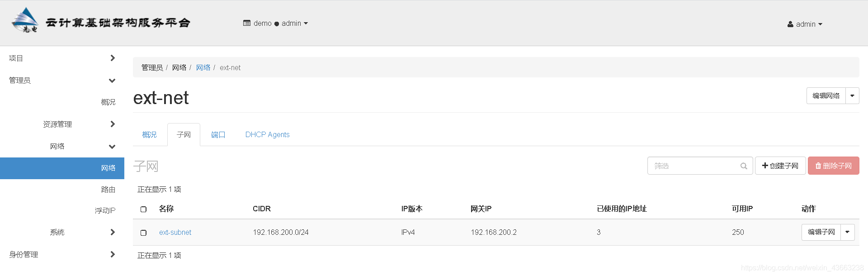Open the 编辑子网 dropdown arrow
The width and height of the screenshot is (868, 276).
point(848,232)
